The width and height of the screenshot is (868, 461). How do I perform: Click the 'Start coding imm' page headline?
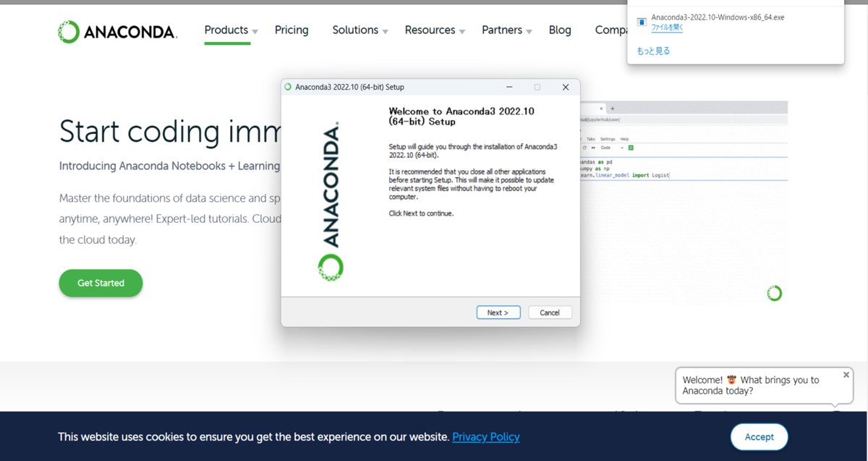(x=170, y=132)
